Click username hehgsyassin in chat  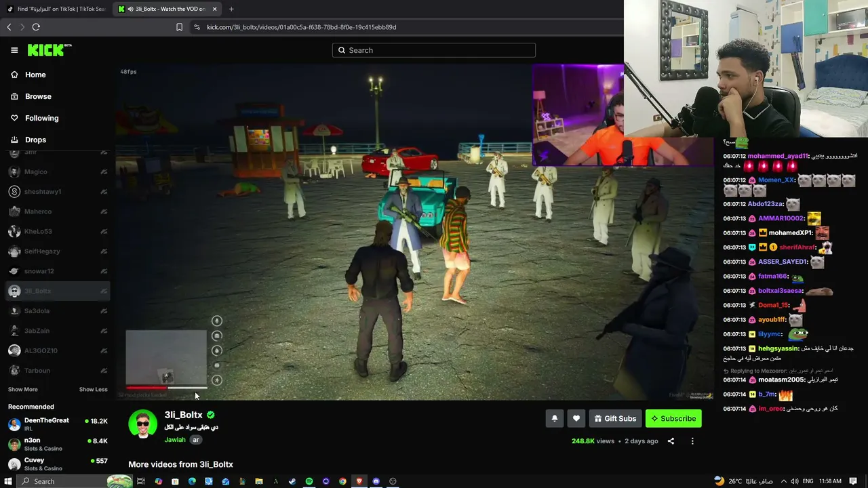tap(778, 349)
